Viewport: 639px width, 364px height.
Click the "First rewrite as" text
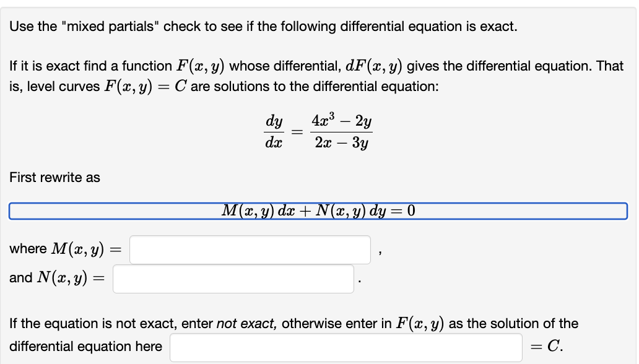[x=54, y=177]
